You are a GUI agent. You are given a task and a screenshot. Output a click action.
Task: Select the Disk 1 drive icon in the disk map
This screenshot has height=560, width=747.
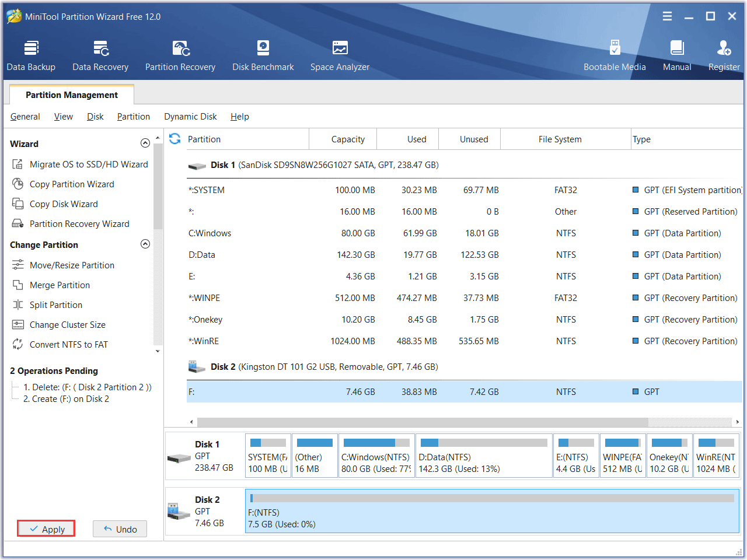pyautogui.click(x=179, y=458)
